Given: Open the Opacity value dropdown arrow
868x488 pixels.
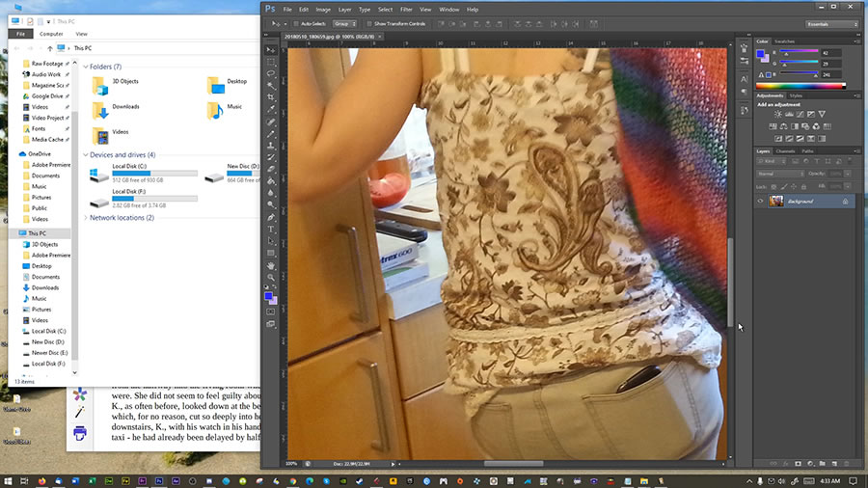Looking at the screenshot, I should tap(848, 174).
